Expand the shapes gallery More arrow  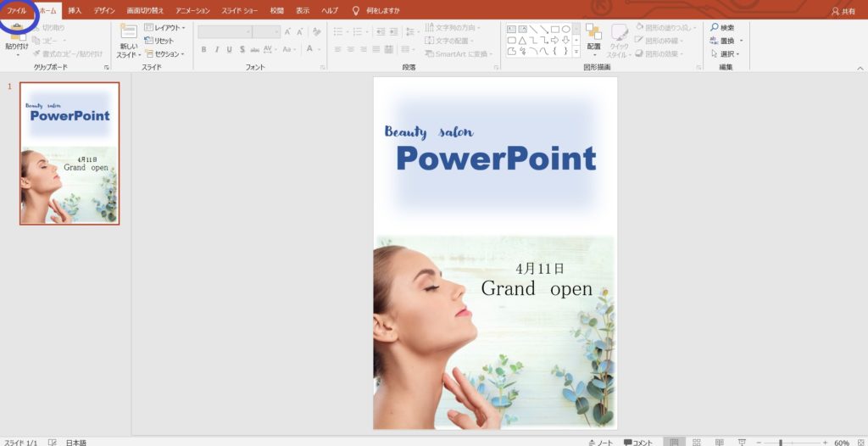tap(576, 51)
